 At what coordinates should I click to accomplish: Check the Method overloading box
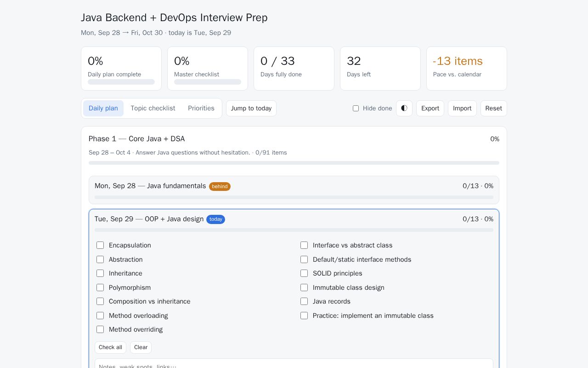[100, 316]
